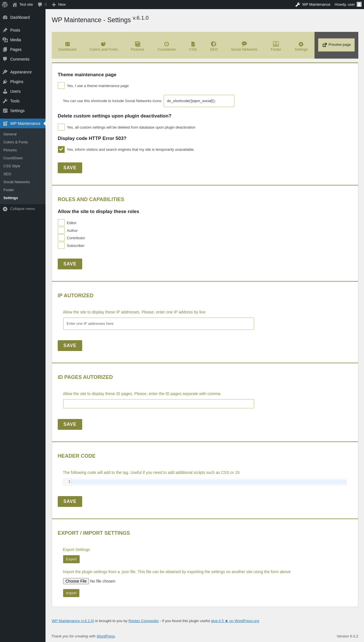
Task: Check the Subscriber role checkbox
Action: click(61, 245)
